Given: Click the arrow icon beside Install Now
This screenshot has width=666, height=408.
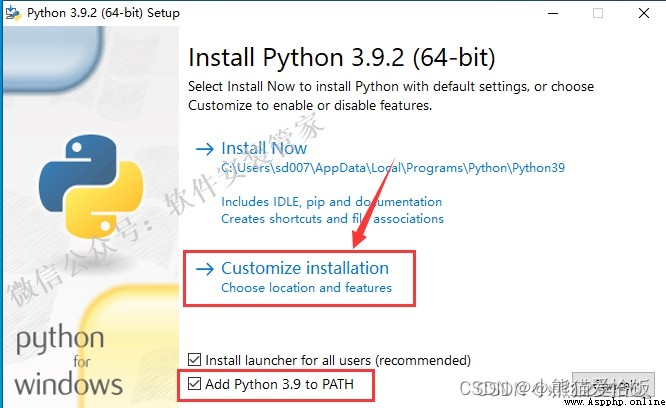Looking at the screenshot, I should (205, 149).
